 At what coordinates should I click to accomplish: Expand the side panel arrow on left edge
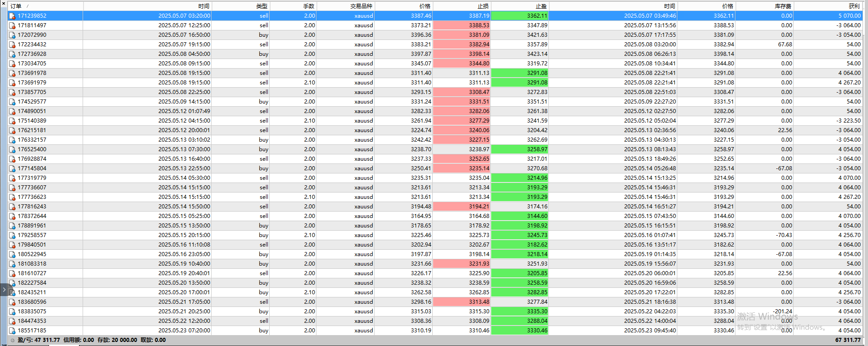(x=4, y=289)
